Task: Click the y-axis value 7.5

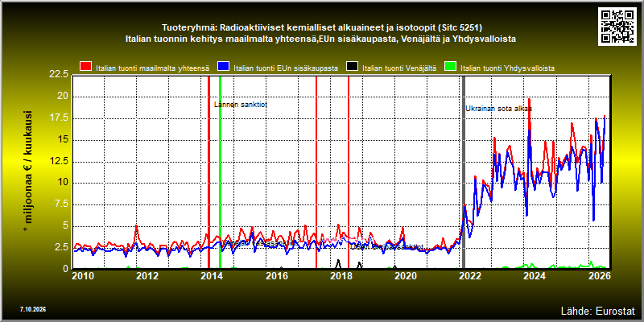Action: point(61,204)
